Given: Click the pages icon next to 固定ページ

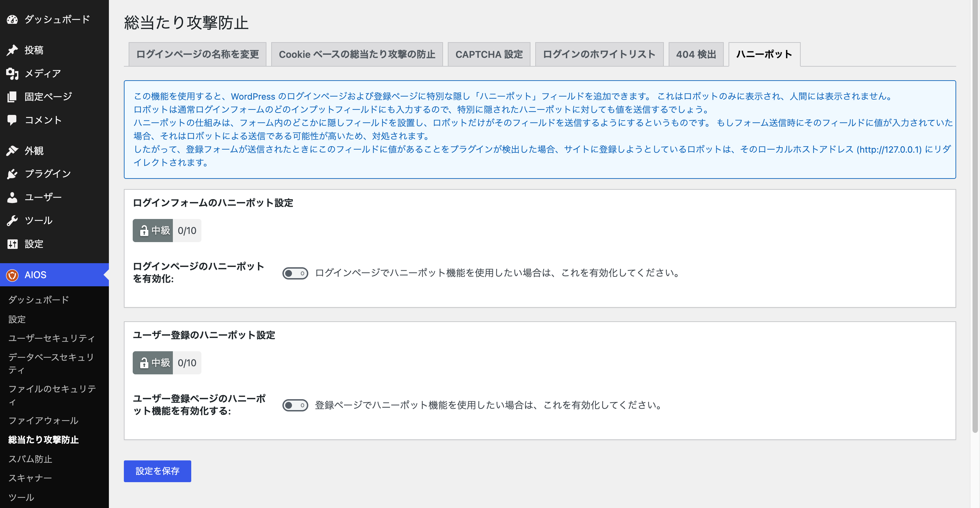Looking at the screenshot, I should tap(12, 97).
